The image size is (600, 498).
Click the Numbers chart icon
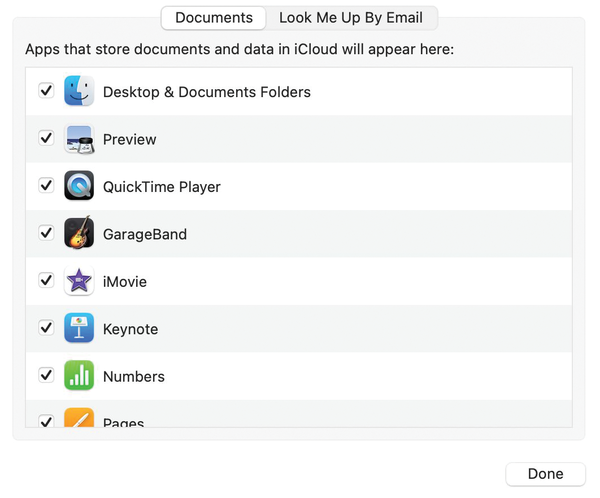(x=79, y=375)
